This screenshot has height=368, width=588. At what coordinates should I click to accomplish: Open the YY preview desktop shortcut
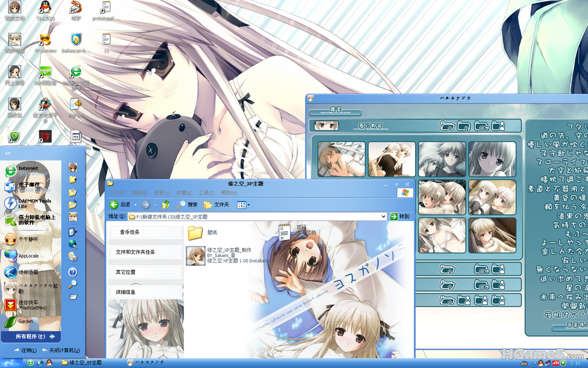point(45,43)
